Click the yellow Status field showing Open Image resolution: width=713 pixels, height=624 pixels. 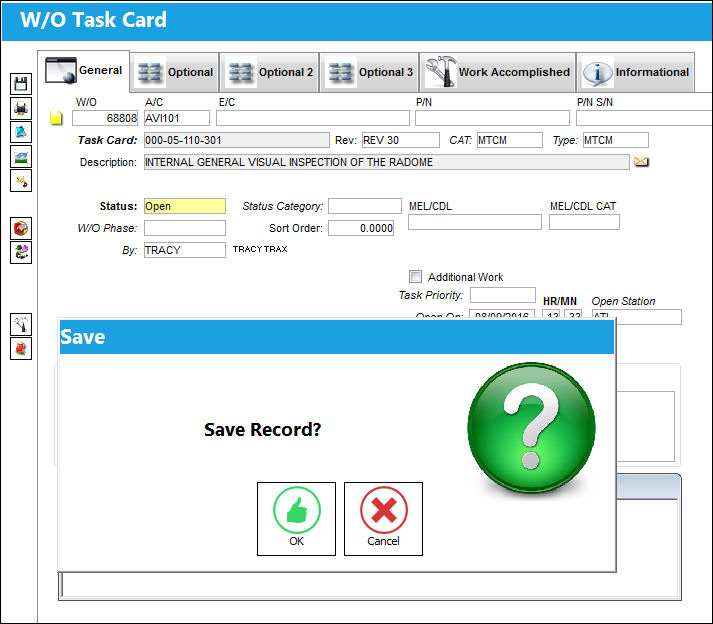pos(185,206)
